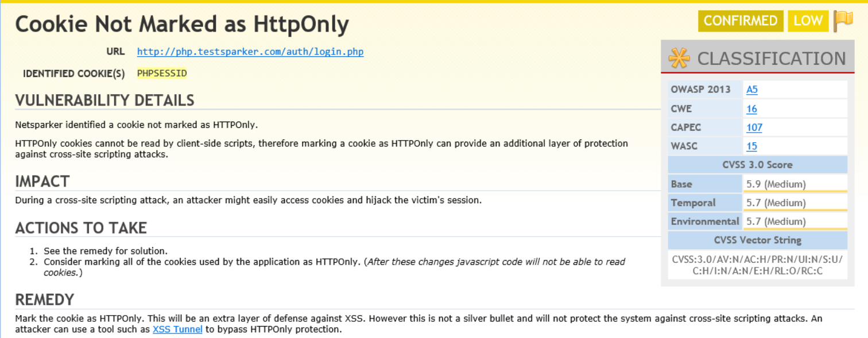This screenshot has width=868, height=338.
Task: Open the login.php URL link
Action: coord(250,52)
